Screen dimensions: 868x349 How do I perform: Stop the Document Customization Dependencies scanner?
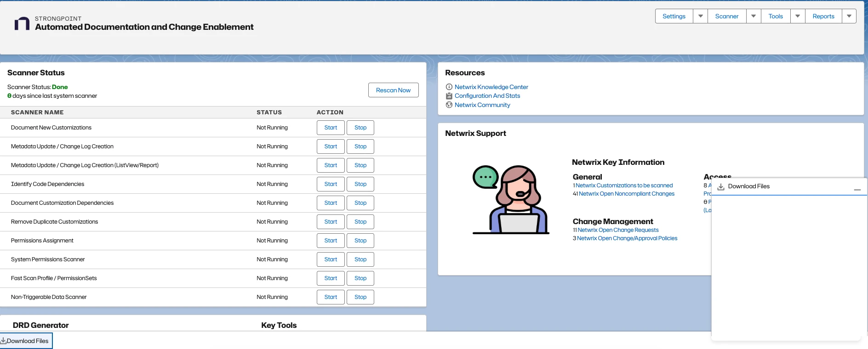(x=360, y=203)
